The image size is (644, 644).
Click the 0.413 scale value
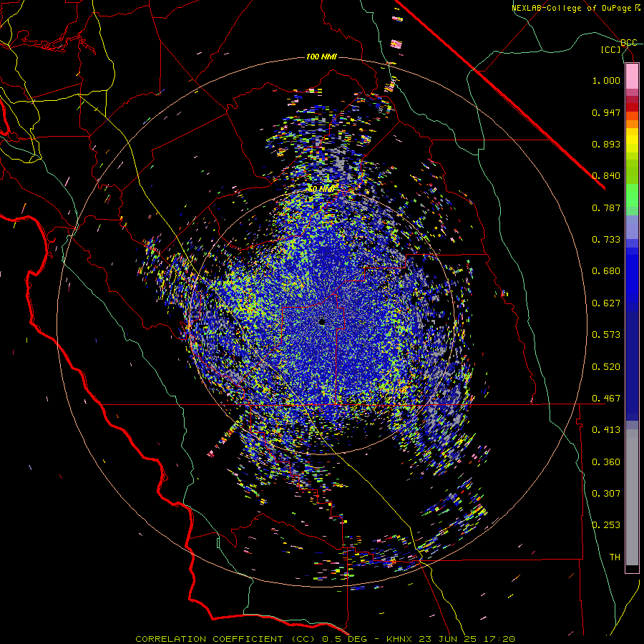(x=606, y=430)
